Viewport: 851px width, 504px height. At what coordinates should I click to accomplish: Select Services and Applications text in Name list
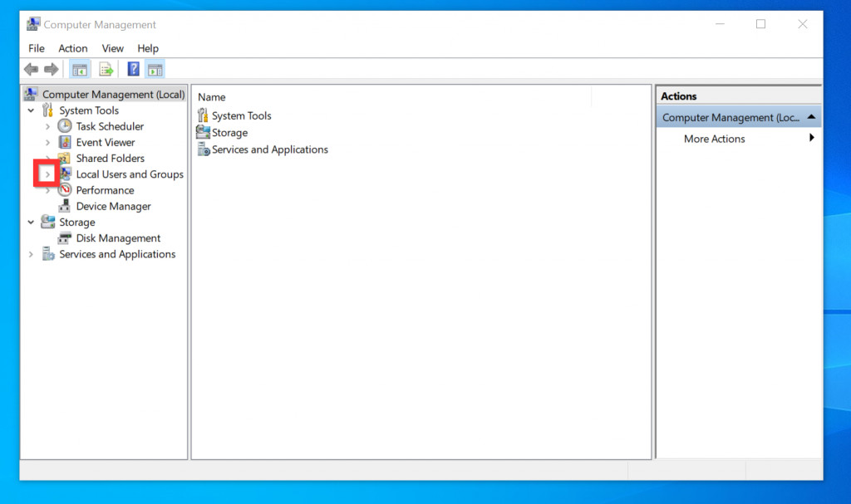point(270,149)
